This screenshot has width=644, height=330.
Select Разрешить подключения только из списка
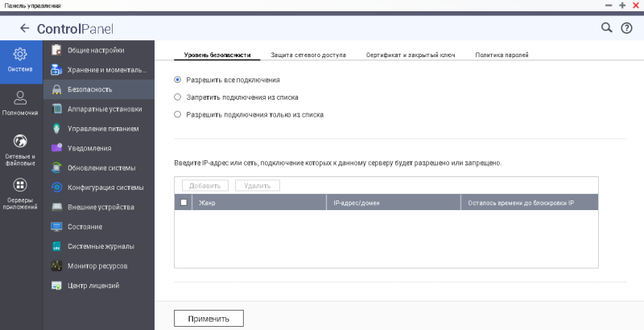(177, 114)
